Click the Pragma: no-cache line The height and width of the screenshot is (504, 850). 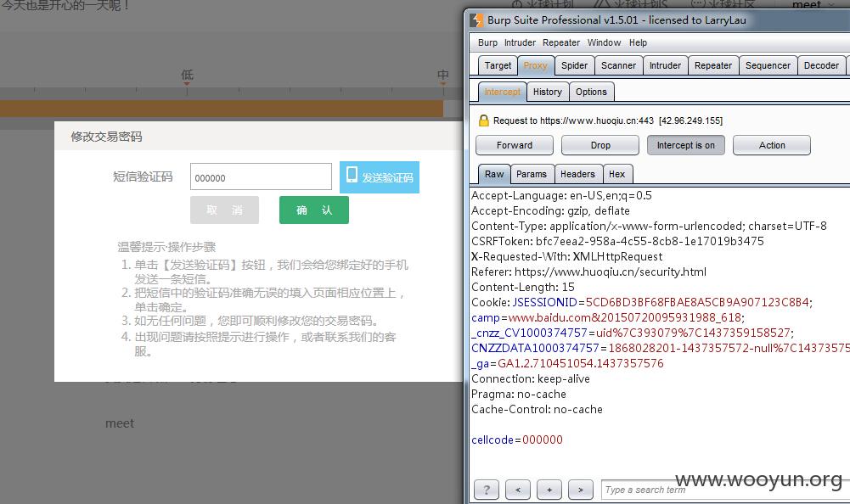(518, 394)
